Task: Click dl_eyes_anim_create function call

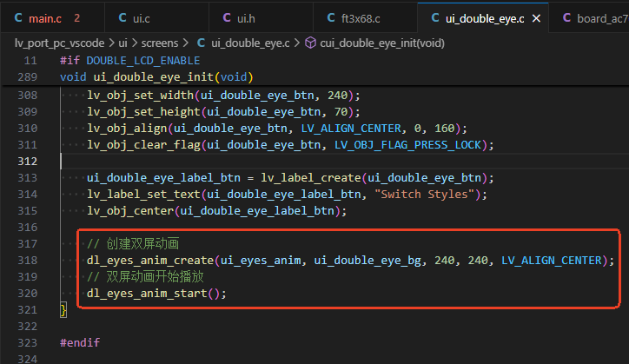Action: tap(150, 260)
